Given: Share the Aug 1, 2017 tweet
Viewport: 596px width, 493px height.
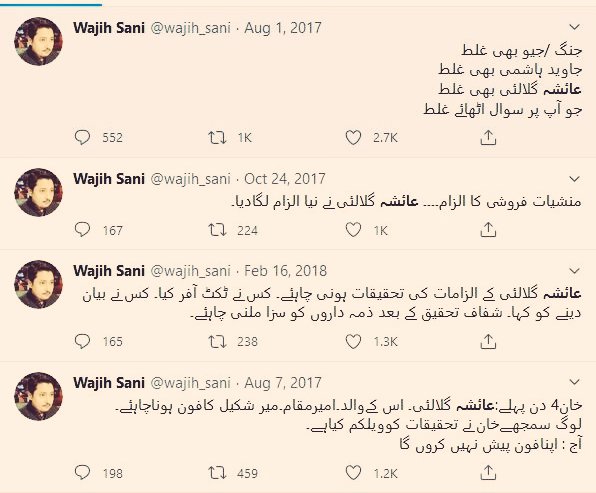Looking at the screenshot, I should pyautogui.click(x=488, y=138).
